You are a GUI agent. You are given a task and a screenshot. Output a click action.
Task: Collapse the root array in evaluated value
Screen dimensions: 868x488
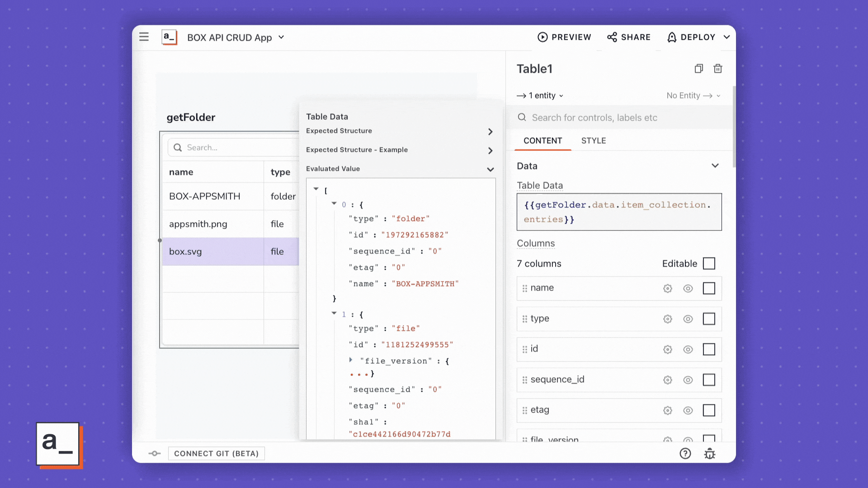coord(316,189)
